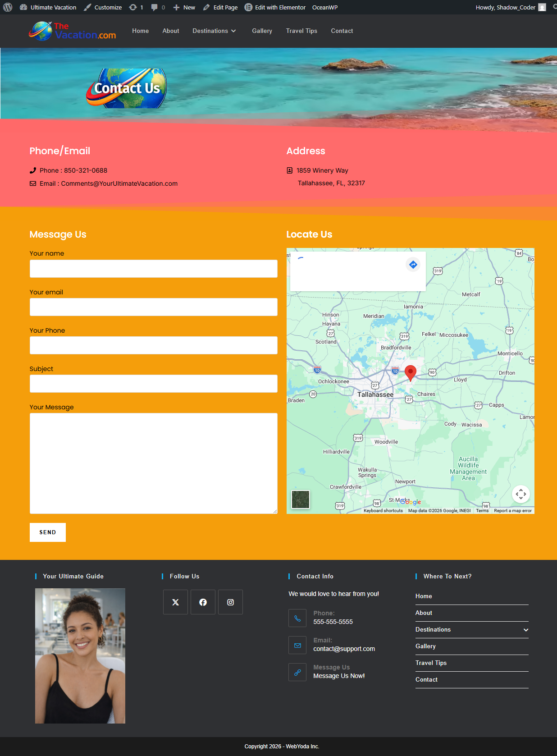Viewport: 557px width, 756px height.
Task: Focus the Your email input field
Action: coord(153,307)
